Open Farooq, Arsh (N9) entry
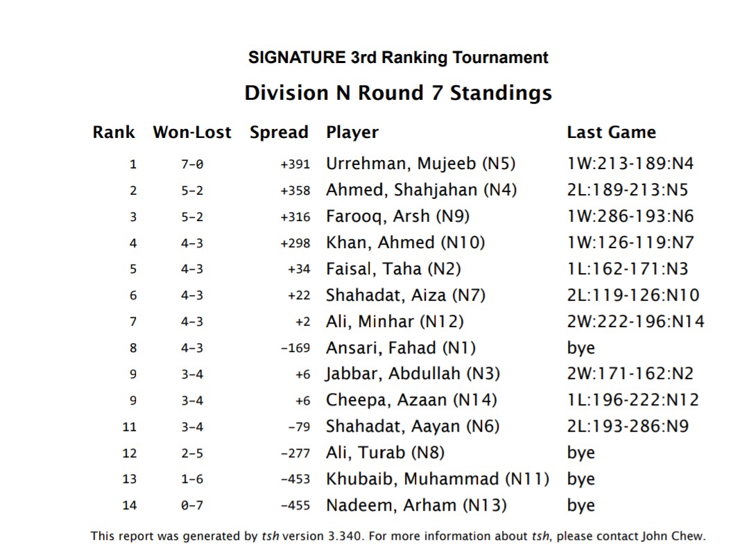 398,216
